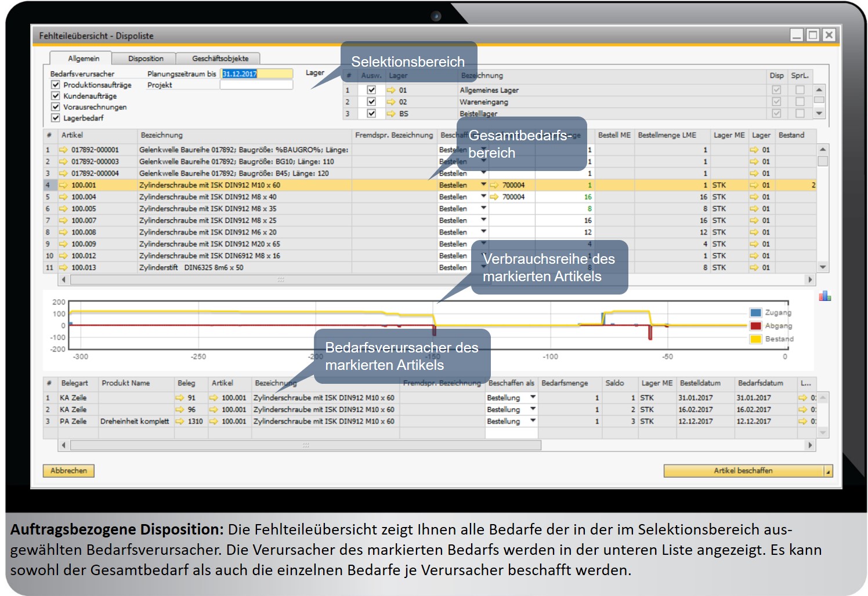
Task: Click the bar chart icon beside the graph
Action: [824, 296]
